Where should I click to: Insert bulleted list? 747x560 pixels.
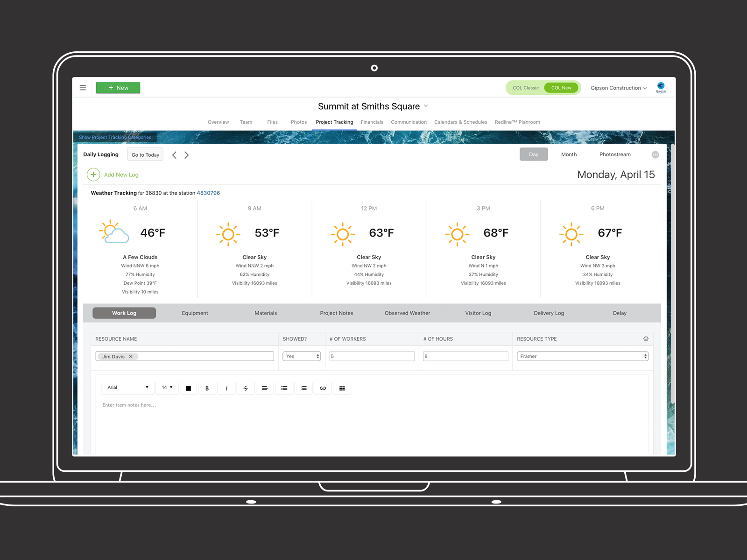284,388
